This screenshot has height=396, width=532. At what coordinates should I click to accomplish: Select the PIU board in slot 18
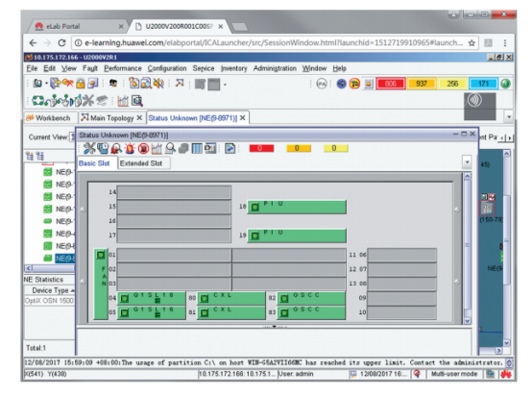tap(297, 207)
